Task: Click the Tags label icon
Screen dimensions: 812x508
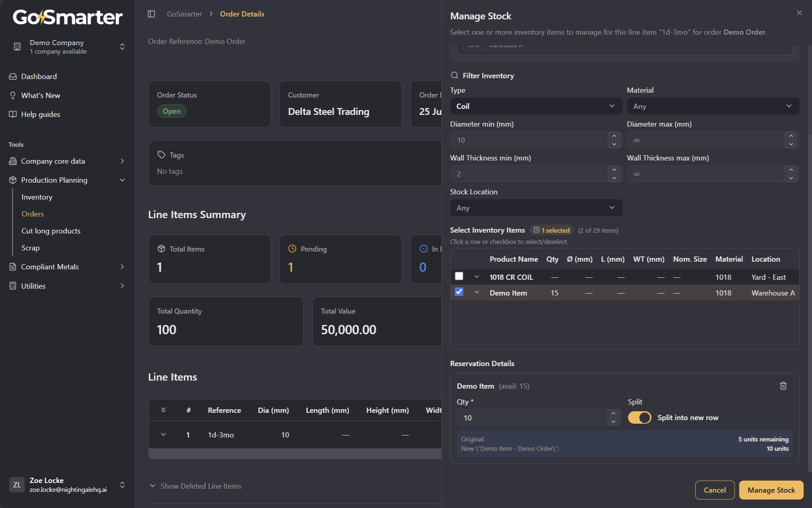Action: 161,155
